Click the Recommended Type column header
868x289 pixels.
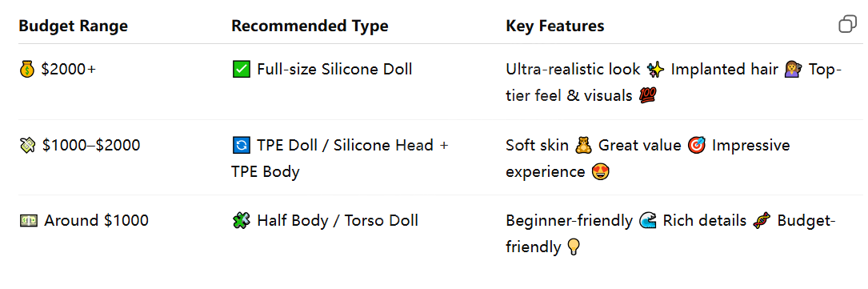[310, 26]
